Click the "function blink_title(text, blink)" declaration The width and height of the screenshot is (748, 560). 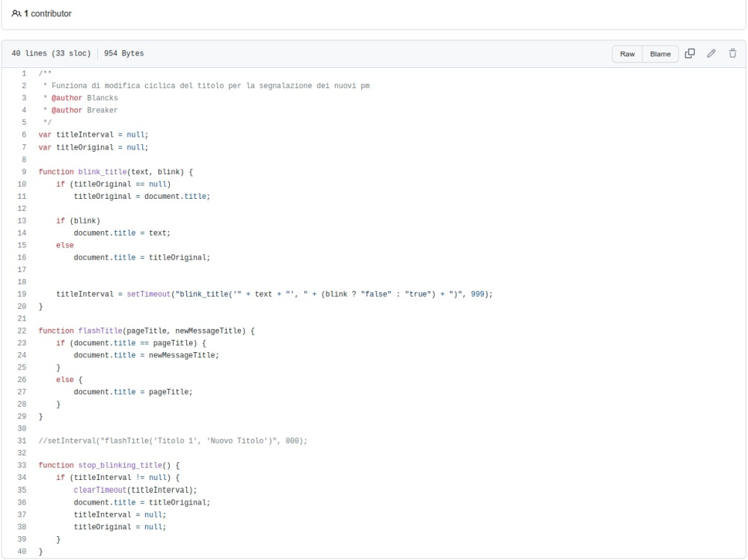pos(116,172)
